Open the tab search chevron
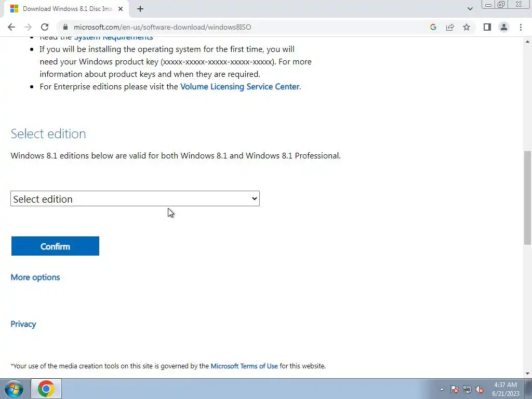532x399 pixels. pyautogui.click(x=470, y=9)
